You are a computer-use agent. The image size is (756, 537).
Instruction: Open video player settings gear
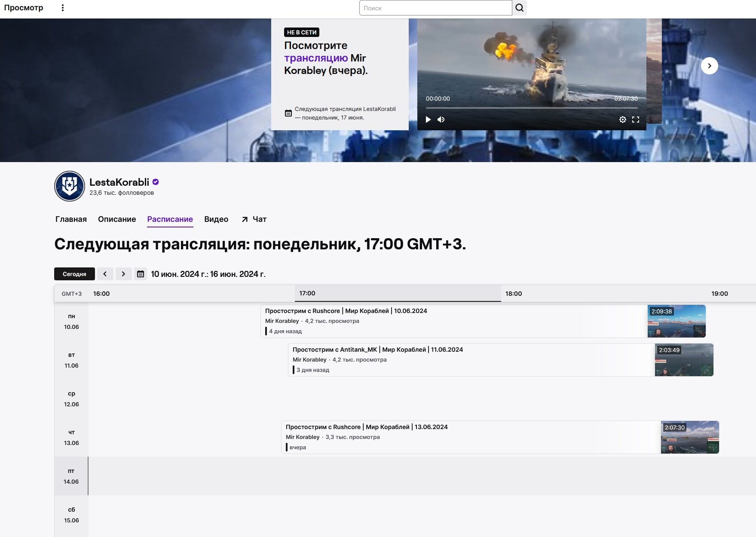[622, 120]
